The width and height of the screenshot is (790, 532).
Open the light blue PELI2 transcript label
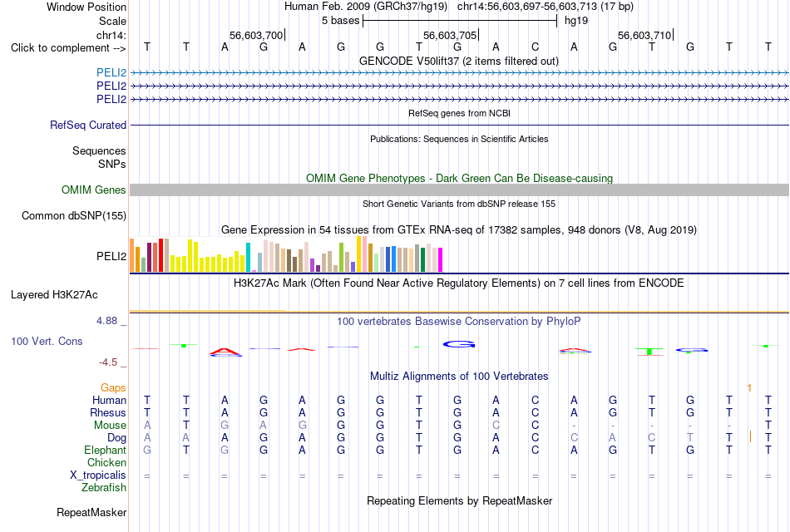click(x=111, y=72)
